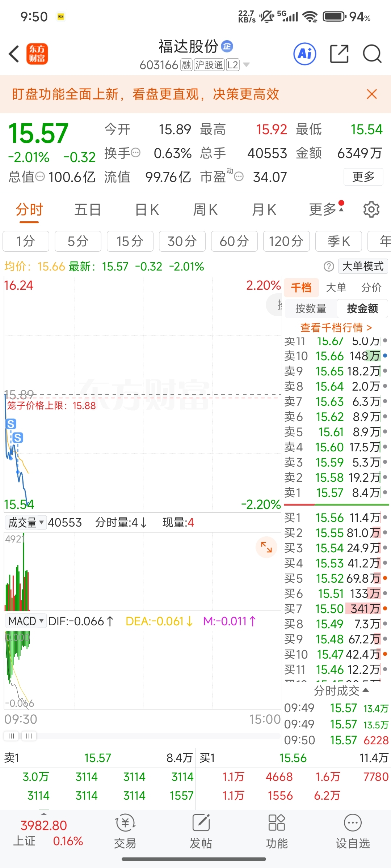
Task: Tap help question mark beside 大单模式
Action: 329,267
